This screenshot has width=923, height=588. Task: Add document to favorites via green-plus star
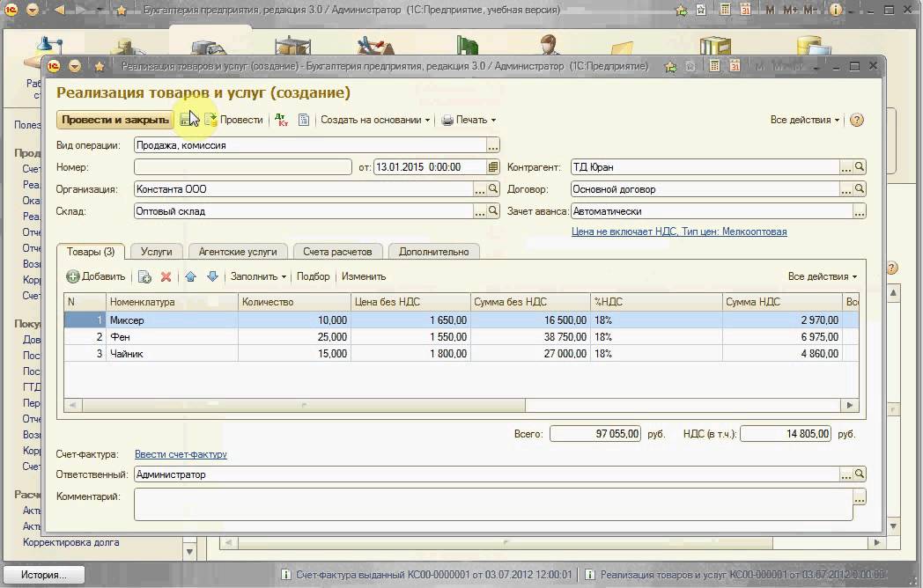pyautogui.click(x=670, y=67)
